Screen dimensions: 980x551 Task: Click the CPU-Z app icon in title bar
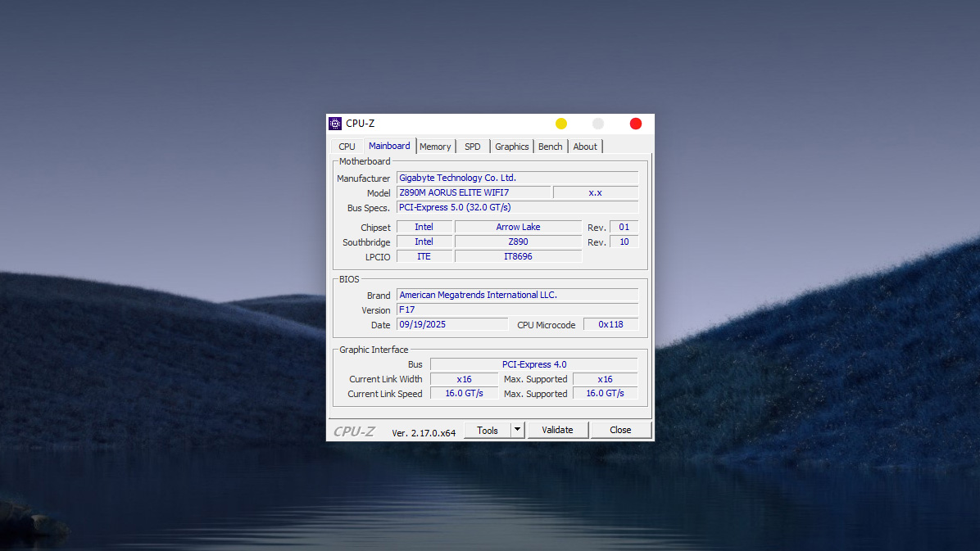[x=335, y=124]
